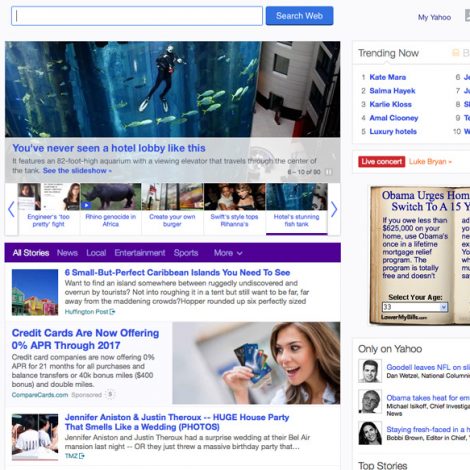
Task: Open the profile avatar icon beside My Yahoo
Action: [467, 15]
